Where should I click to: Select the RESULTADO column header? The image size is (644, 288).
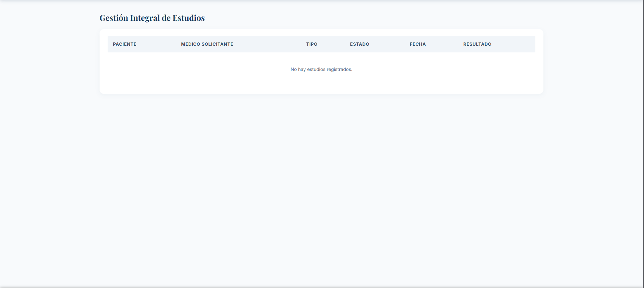pos(477,44)
